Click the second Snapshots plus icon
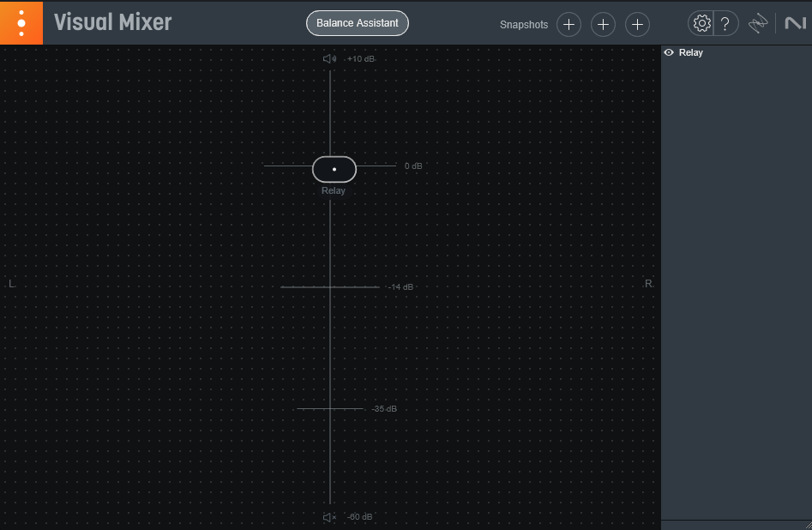This screenshot has height=530, width=812. pos(603,24)
